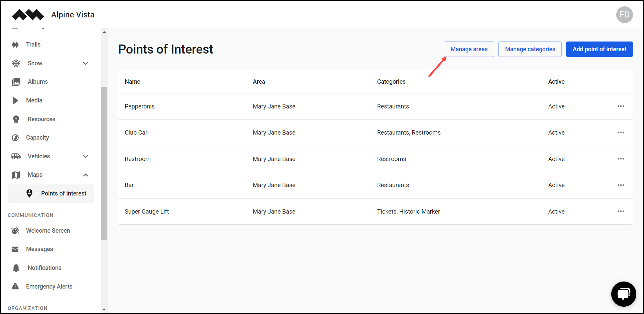Click the Trails diamond icon
Image resolution: width=644 pixels, height=314 pixels.
(x=15, y=45)
